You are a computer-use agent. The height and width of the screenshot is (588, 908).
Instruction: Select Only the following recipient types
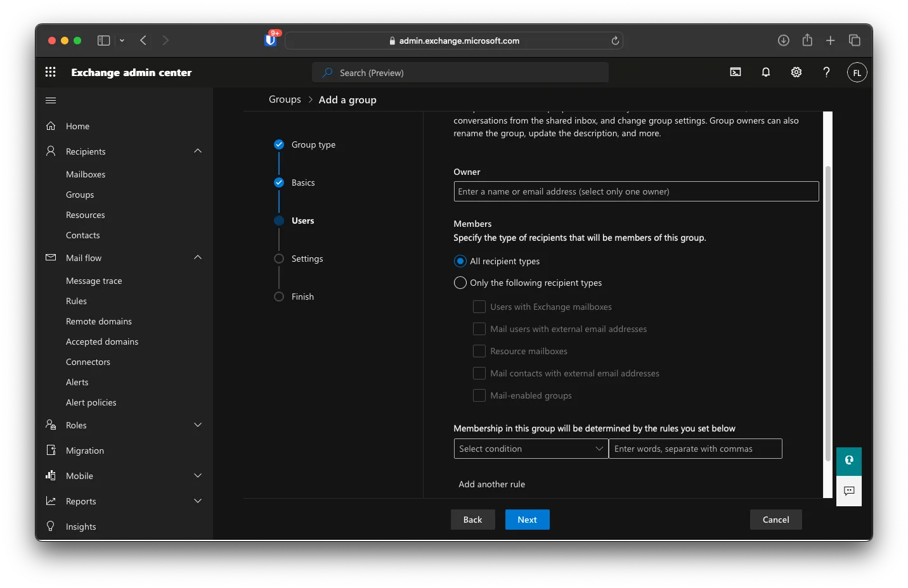(460, 283)
